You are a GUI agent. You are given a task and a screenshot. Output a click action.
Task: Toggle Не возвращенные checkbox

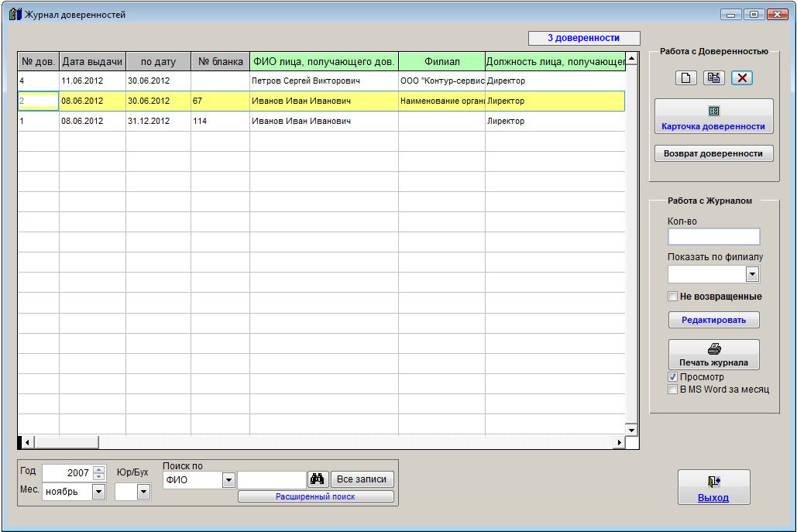pos(672,297)
